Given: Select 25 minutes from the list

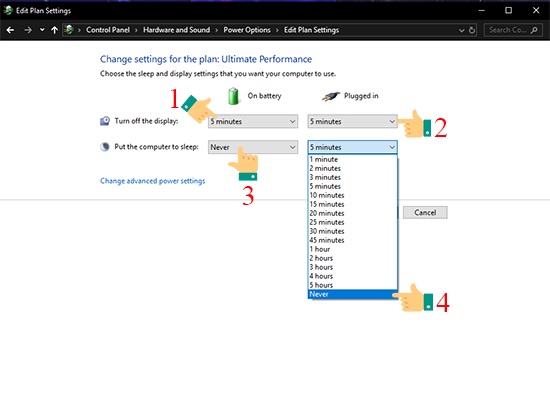Looking at the screenshot, I should coord(353,222).
